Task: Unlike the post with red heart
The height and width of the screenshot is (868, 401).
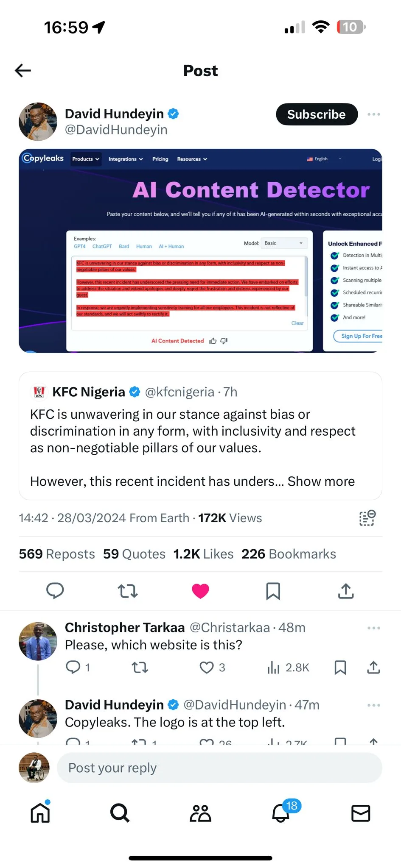Action: pos(200,591)
